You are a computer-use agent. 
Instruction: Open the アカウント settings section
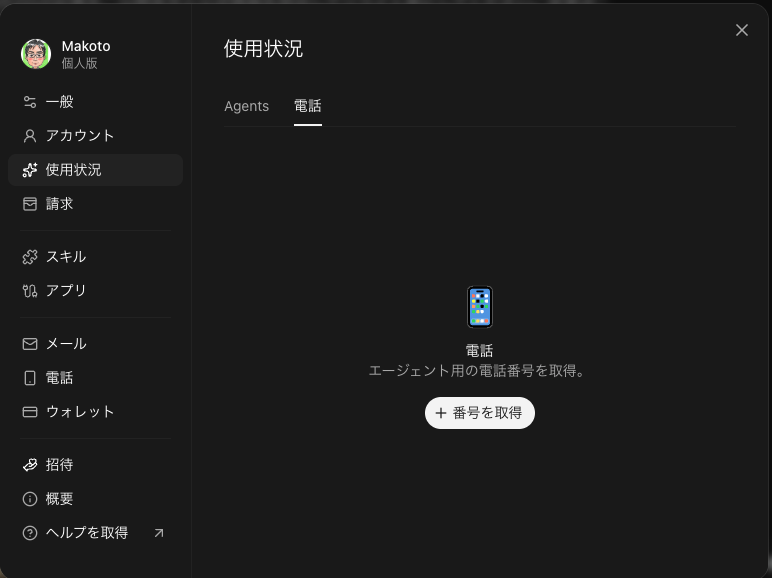[96, 136]
